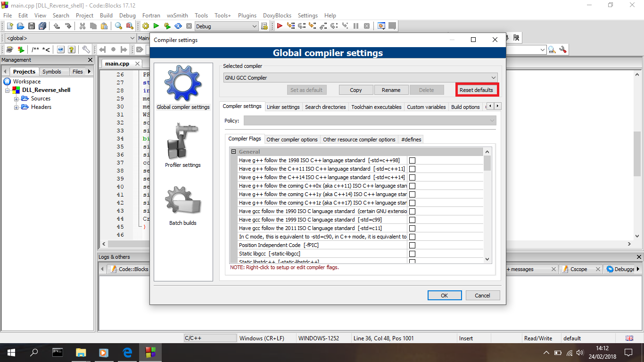Click the Undo arrow icon
Viewport: 644px width, 362px height.
[x=57, y=26]
